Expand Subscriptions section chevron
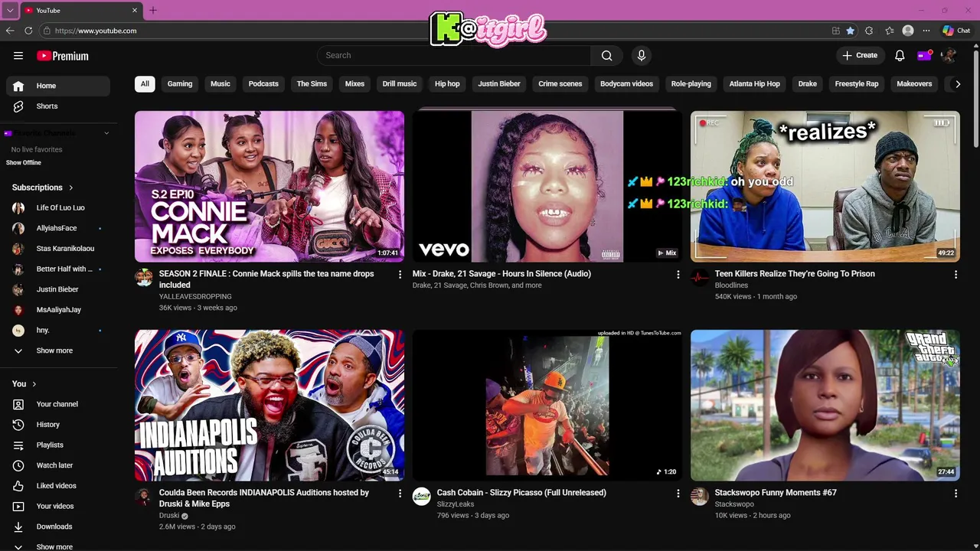 [x=71, y=187]
